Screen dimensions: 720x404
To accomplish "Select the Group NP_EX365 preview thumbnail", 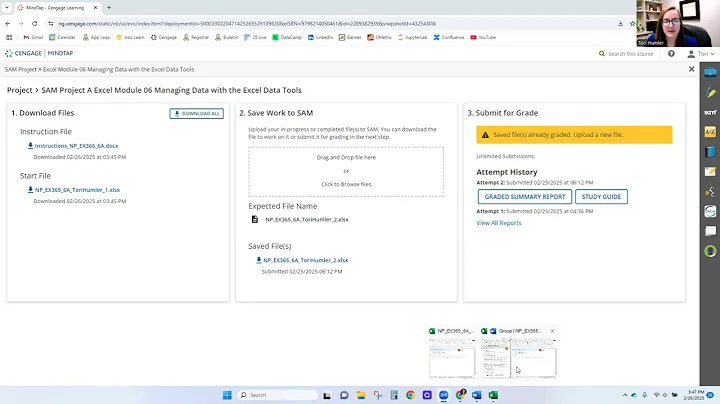I will click(x=518, y=358).
